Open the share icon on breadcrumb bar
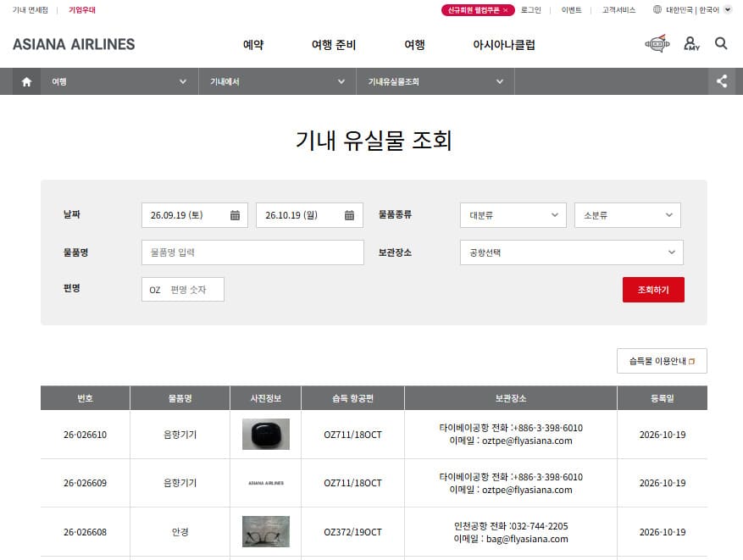 point(722,81)
